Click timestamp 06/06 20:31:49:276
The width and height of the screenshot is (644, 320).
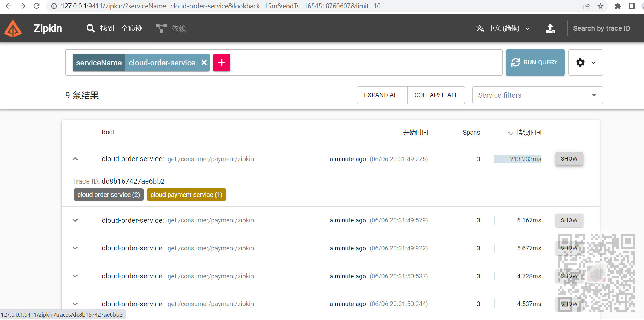pyautogui.click(x=399, y=159)
